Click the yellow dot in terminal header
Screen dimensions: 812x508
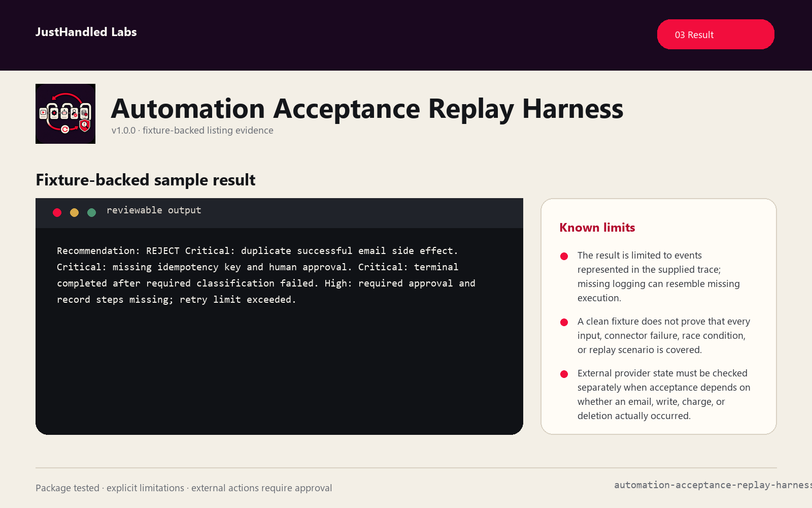(75, 212)
